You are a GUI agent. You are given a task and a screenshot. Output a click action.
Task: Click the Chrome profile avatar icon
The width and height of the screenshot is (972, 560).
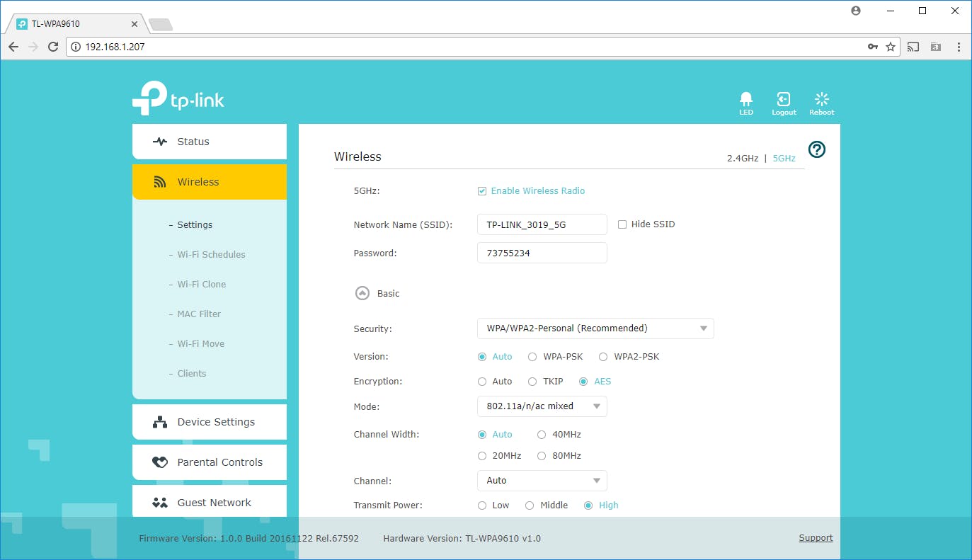click(856, 11)
